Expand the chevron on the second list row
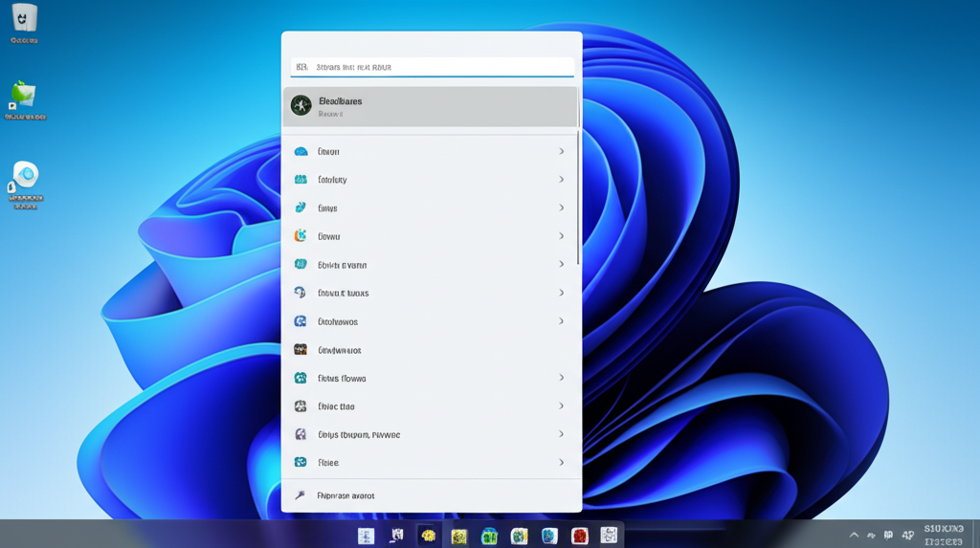Image resolution: width=980 pixels, height=548 pixels. pos(561,180)
